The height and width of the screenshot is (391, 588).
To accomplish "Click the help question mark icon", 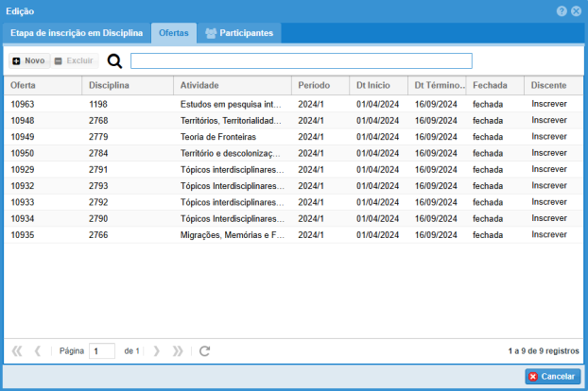I will [562, 10].
